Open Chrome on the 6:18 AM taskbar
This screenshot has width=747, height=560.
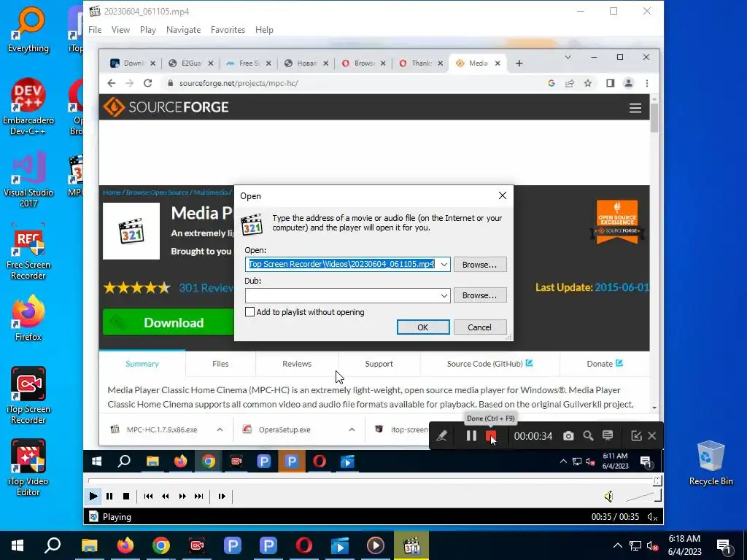(x=161, y=545)
